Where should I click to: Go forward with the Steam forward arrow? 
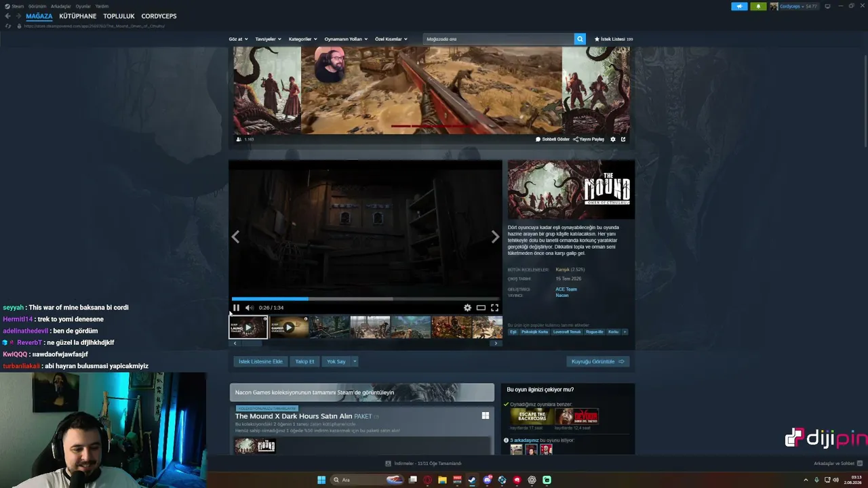click(18, 16)
